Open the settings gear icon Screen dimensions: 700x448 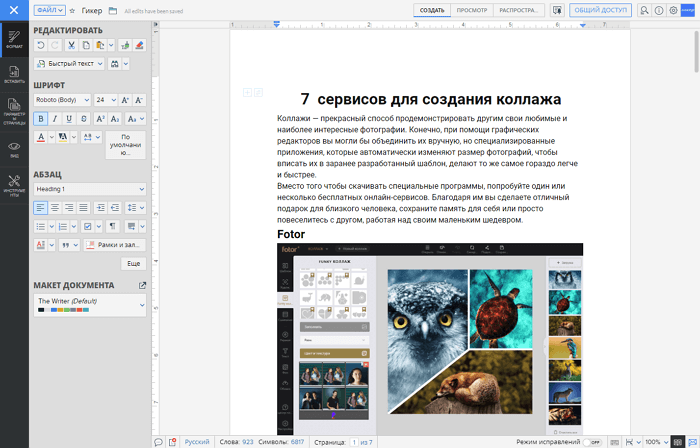tap(673, 10)
